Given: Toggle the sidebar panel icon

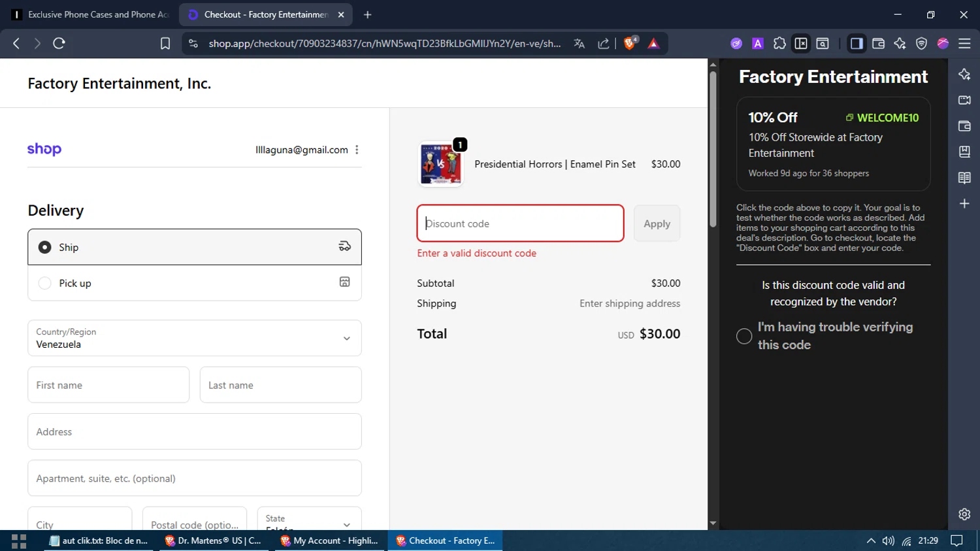Looking at the screenshot, I should 856,43.
